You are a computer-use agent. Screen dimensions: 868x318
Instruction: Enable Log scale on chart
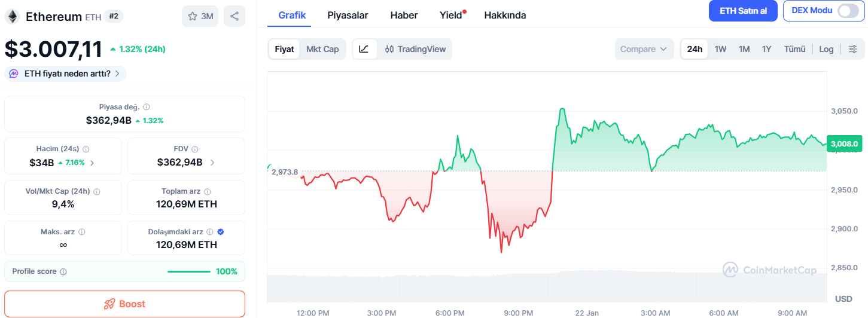pyautogui.click(x=826, y=49)
